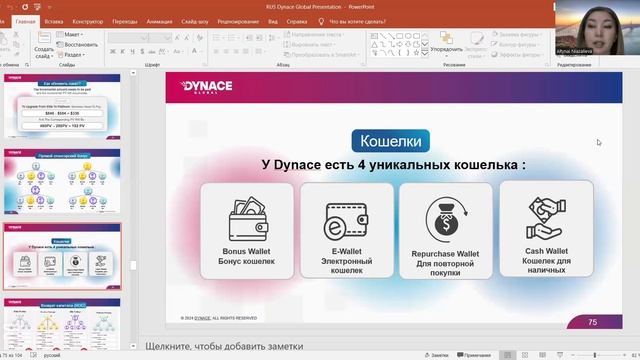Click the notes pane 'Щелкните, чтобы добавить заметки'

tap(224, 346)
